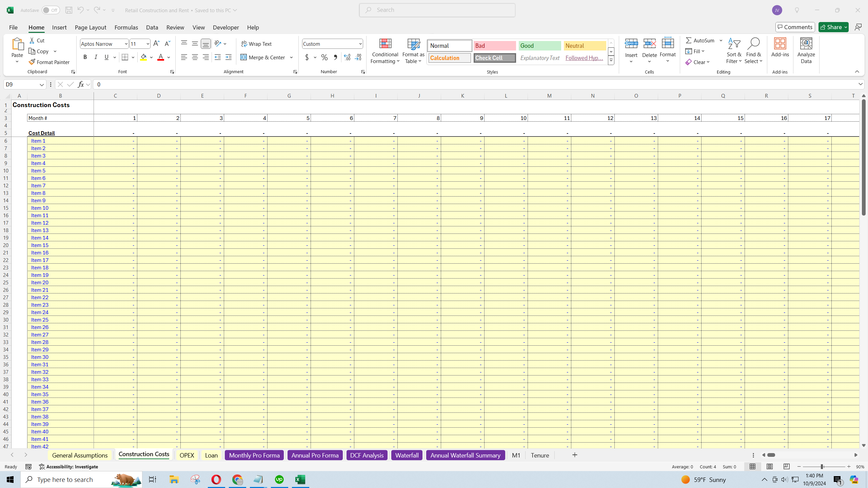Open Format as Table gallery
This screenshot has height=488, width=868.
click(413, 51)
